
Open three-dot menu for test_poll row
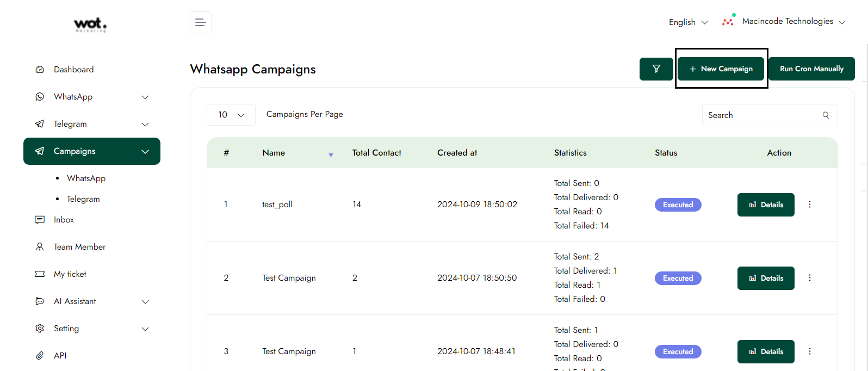809,205
